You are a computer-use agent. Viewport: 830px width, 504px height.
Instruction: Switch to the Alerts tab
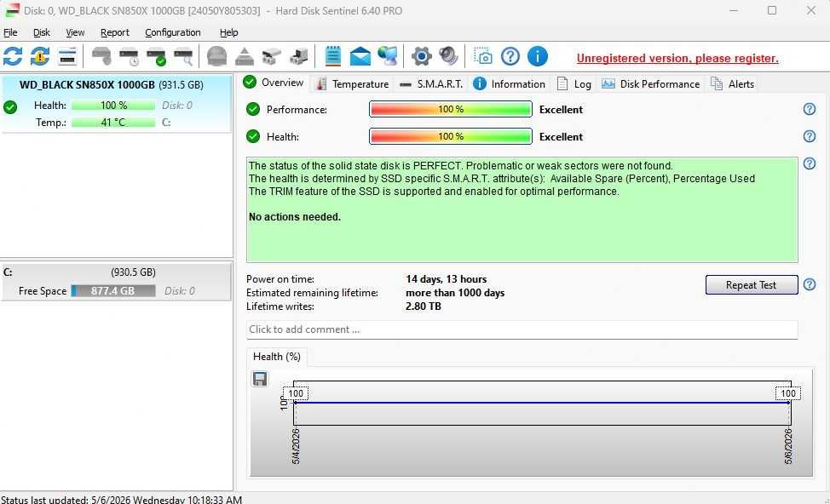tap(733, 83)
